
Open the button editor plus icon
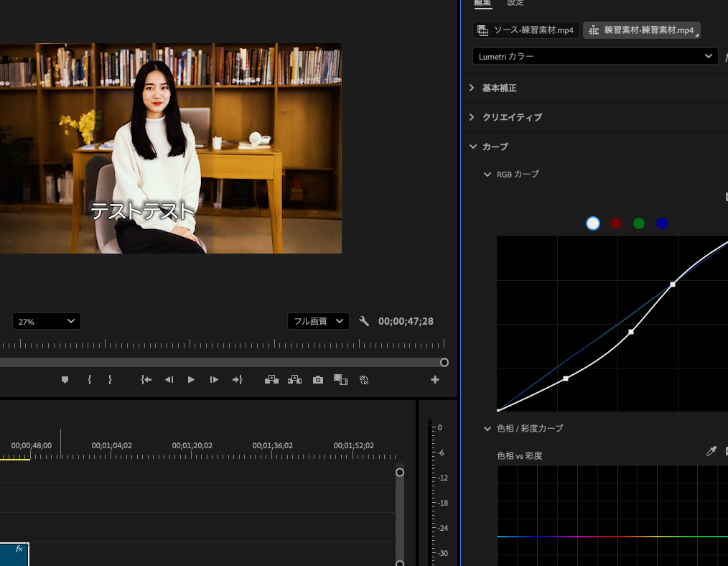point(434,380)
